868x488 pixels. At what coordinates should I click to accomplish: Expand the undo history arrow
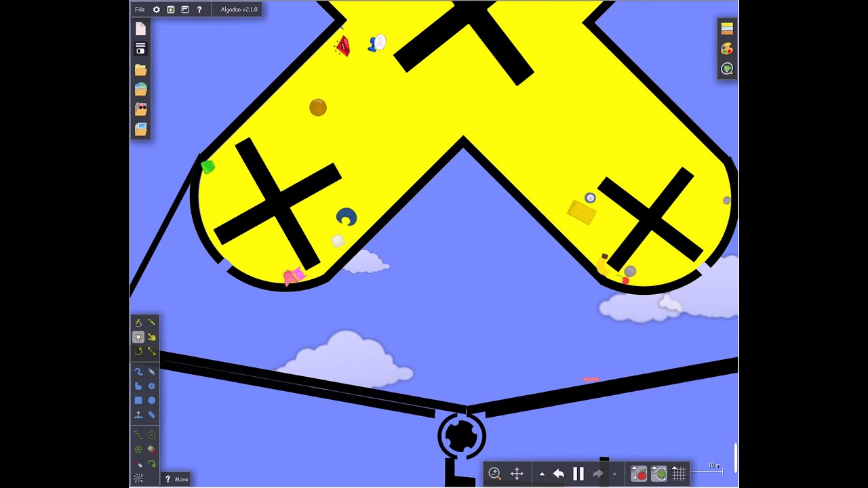coord(542,474)
